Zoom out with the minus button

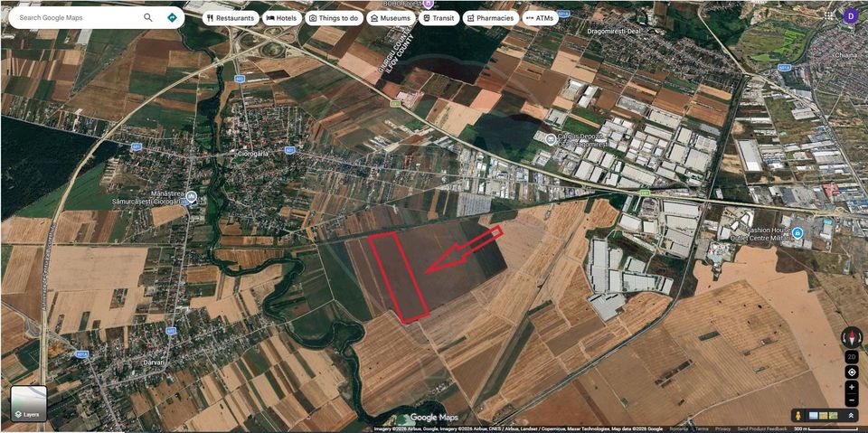(852, 400)
